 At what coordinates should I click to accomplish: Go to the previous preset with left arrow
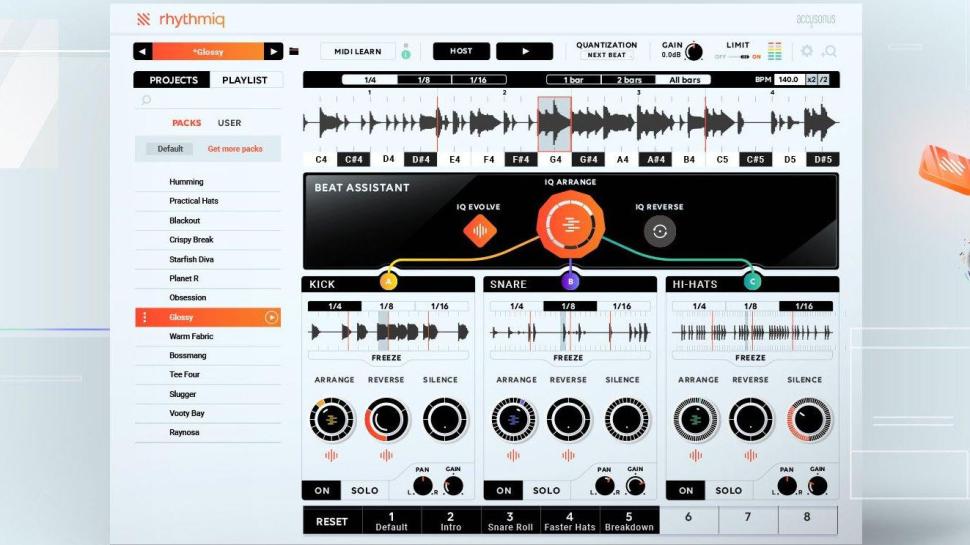tap(143, 51)
